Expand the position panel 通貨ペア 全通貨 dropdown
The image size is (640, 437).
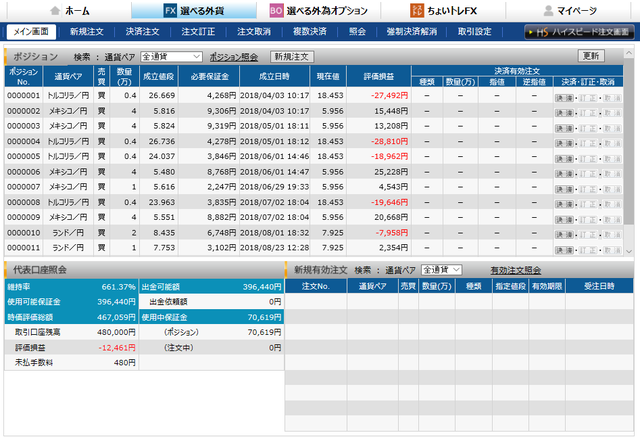pyautogui.click(x=171, y=57)
